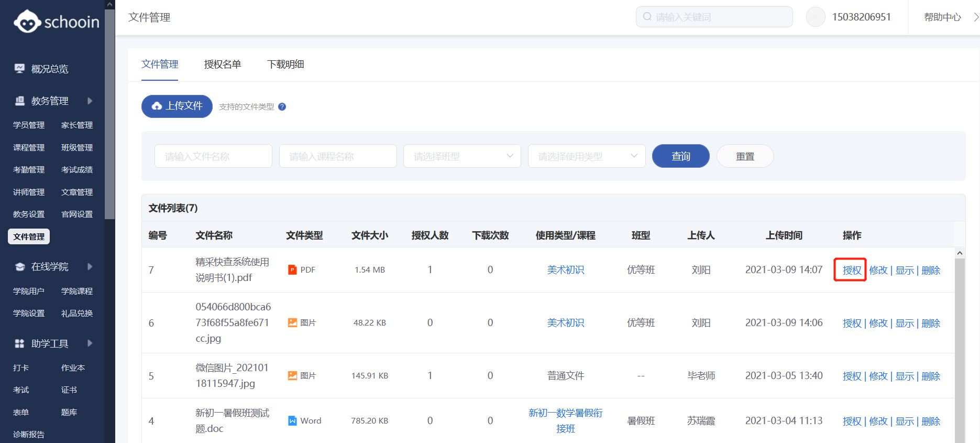
Task: Click 删除 for file number 7
Action: pos(931,270)
